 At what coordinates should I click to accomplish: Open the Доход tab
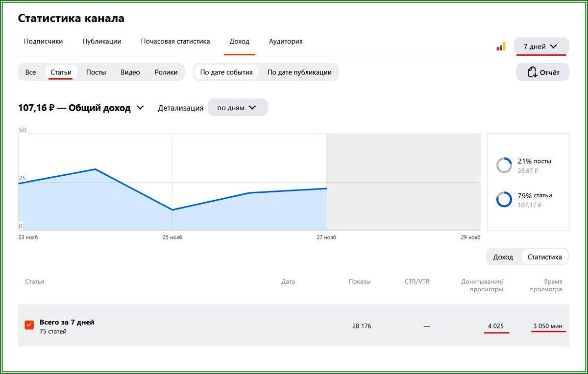(240, 42)
